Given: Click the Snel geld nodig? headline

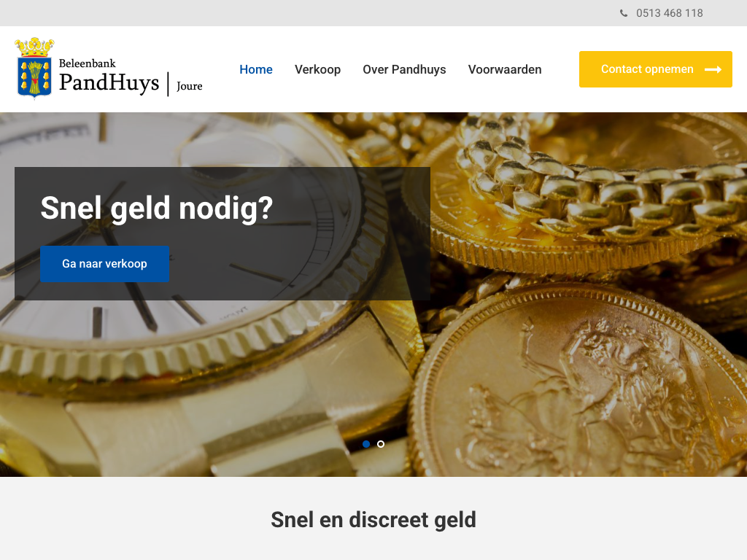Looking at the screenshot, I should pos(157,208).
